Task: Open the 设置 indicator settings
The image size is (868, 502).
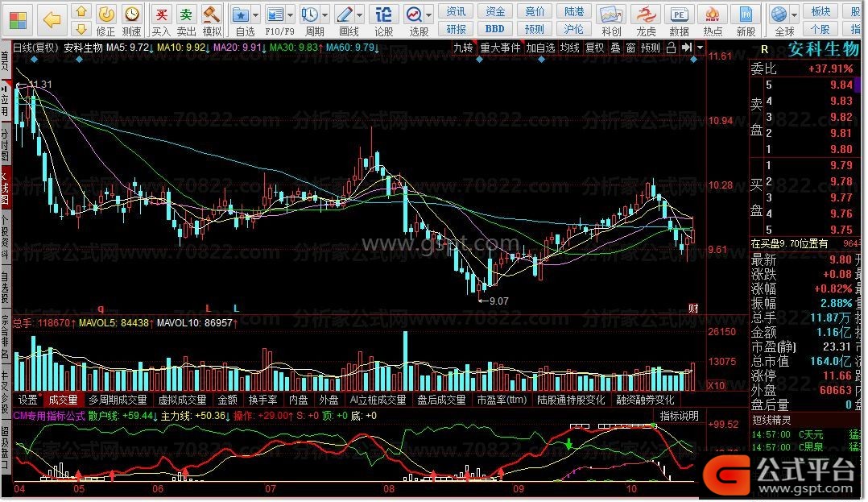Action: coord(28,400)
